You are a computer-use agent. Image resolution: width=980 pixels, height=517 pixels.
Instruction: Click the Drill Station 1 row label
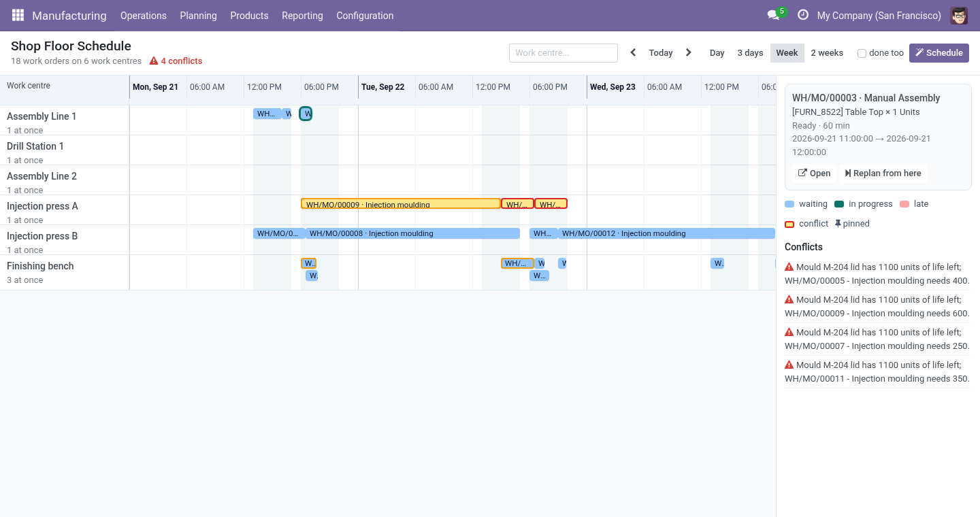click(35, 146)
